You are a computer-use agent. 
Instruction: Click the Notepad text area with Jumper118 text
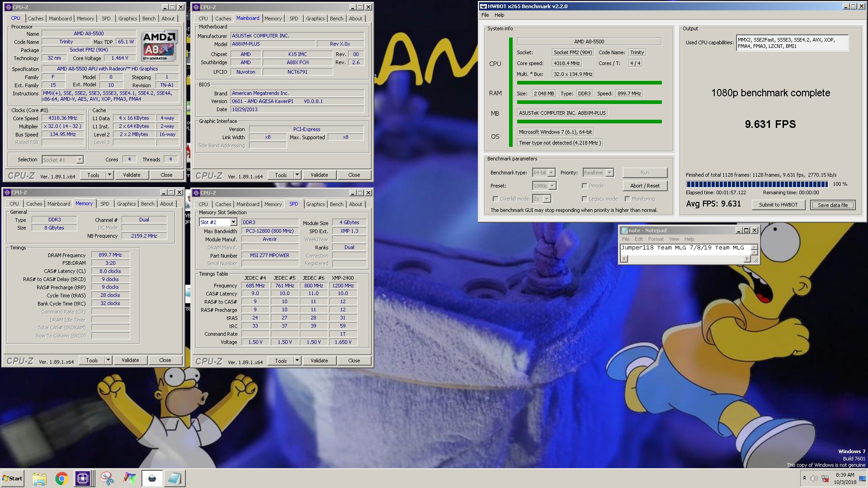coord(685,249)
